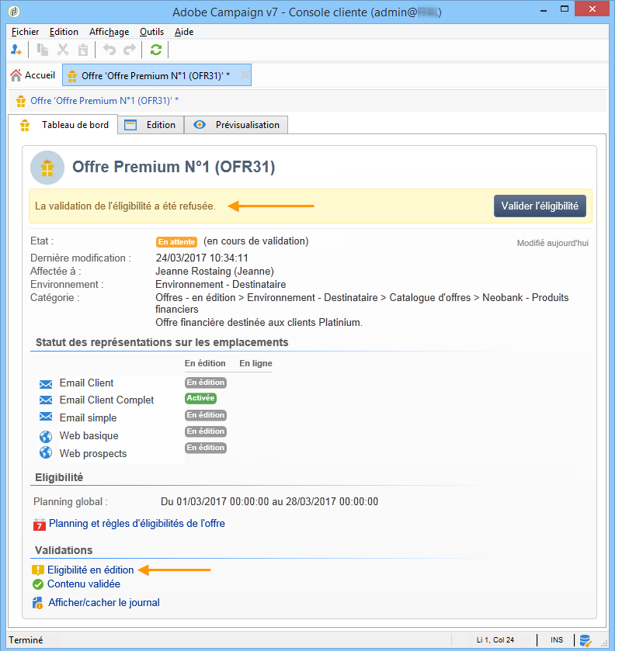Click the Email Client Complet envelope icon
Image resolution: width=636 pixels, height=672 pixels.
click(x=46, y=400)
